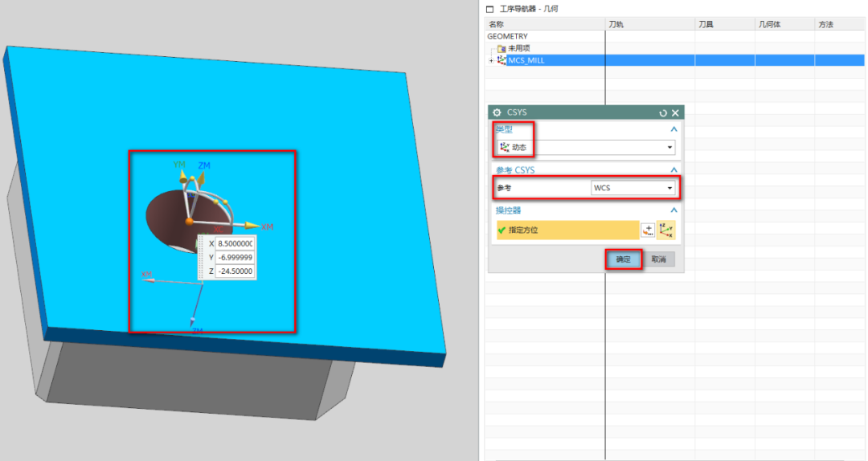
Task: Click the 确定 button to confirm
Action: pyautogui.click(x=624, y=259)
